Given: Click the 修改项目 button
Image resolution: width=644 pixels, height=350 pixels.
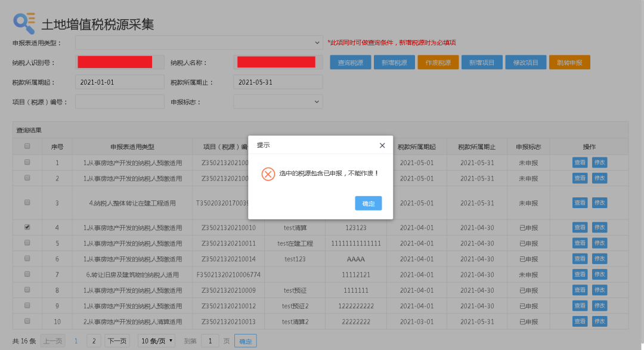Looking at the screenshot, I should (526, 62).
